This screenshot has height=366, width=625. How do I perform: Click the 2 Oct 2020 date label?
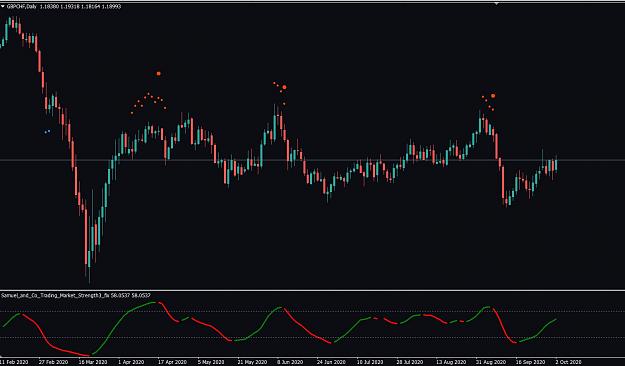(568, 362)
